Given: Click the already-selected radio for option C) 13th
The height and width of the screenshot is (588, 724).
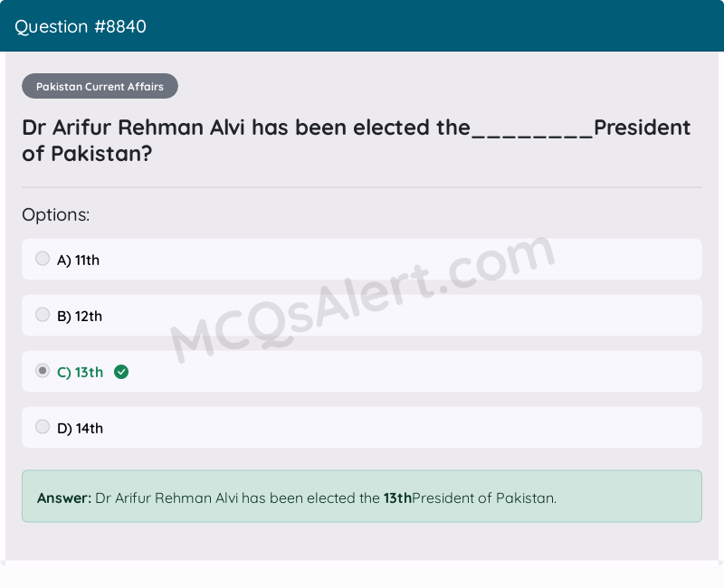Looking at the screenshot, I should click(43, 370).
